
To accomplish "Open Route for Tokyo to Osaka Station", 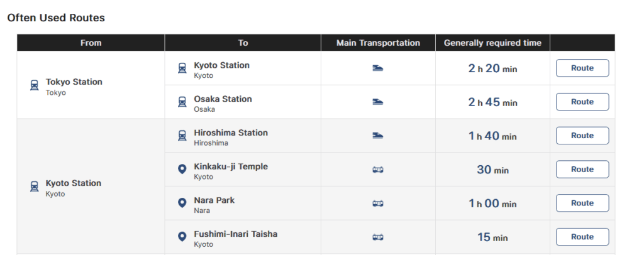I will [582, 102].
